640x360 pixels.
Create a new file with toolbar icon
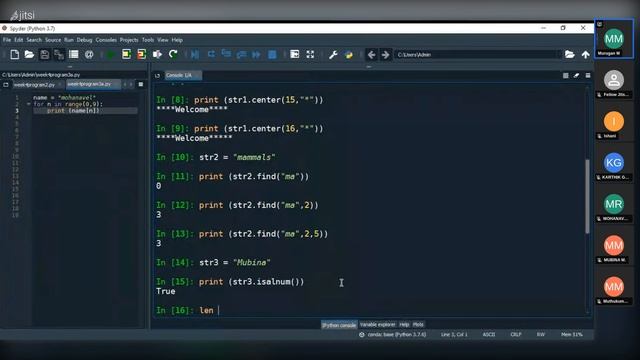pyautogui.click(x=15, y=54)
